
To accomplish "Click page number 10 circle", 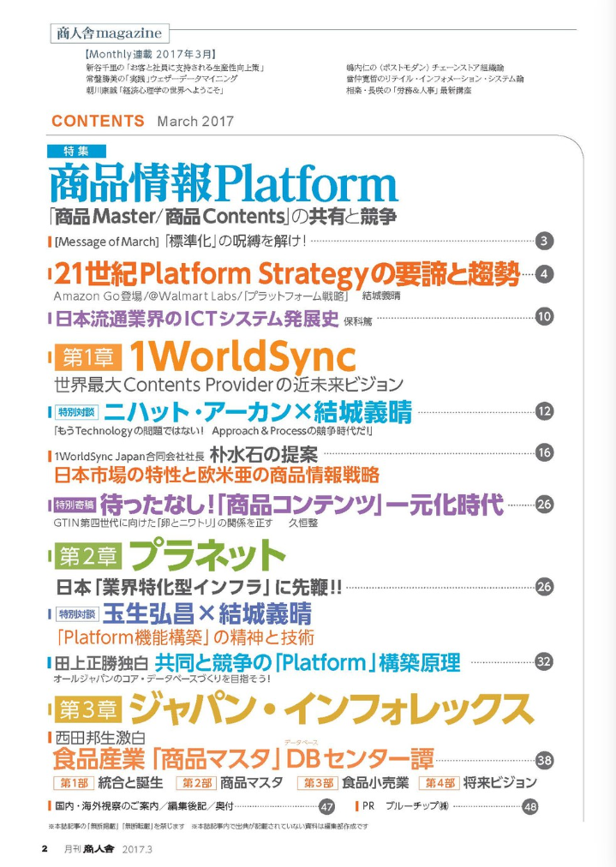I will [x=544, y=316].
